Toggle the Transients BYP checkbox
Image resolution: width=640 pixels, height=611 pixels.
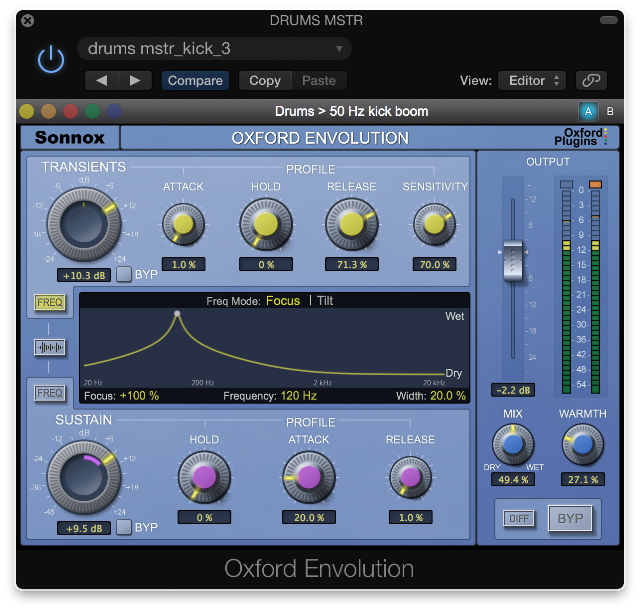point(124,274)
